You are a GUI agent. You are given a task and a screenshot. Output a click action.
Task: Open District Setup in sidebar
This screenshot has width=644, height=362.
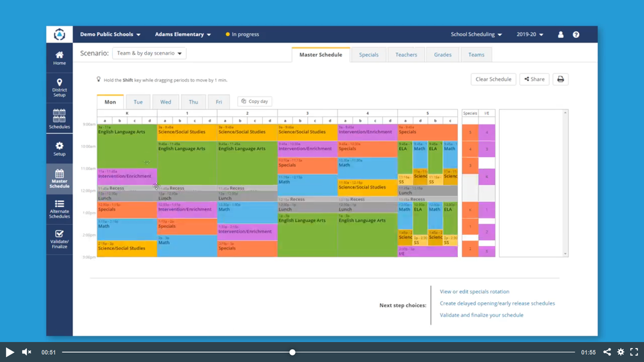tap(59, 88)
